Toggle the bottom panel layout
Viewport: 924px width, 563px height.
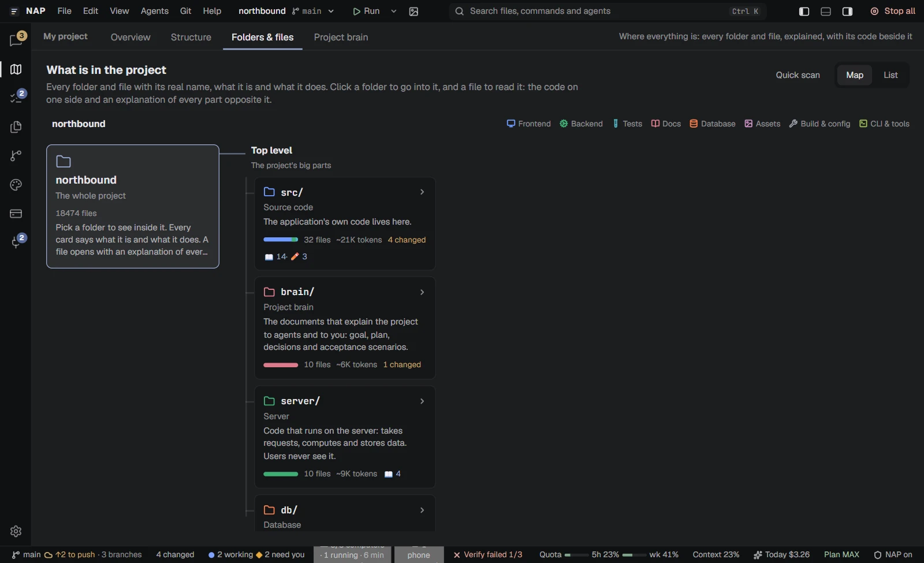tap(826, 12)
